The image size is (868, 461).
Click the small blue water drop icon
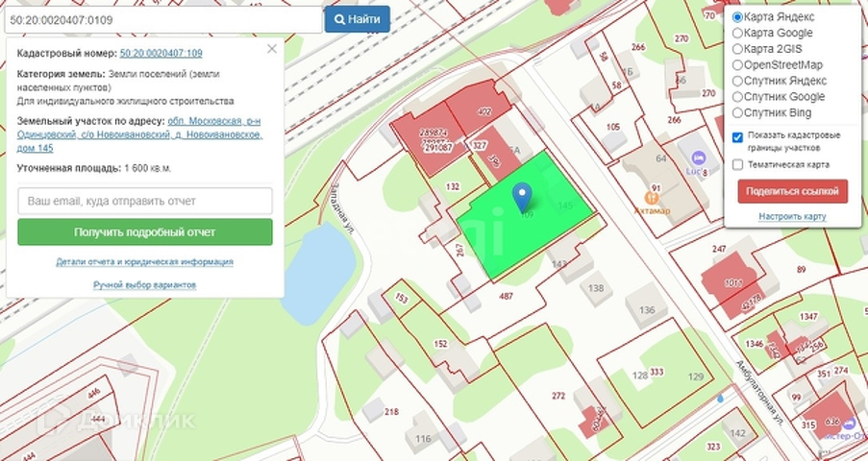tap(720, 398)
